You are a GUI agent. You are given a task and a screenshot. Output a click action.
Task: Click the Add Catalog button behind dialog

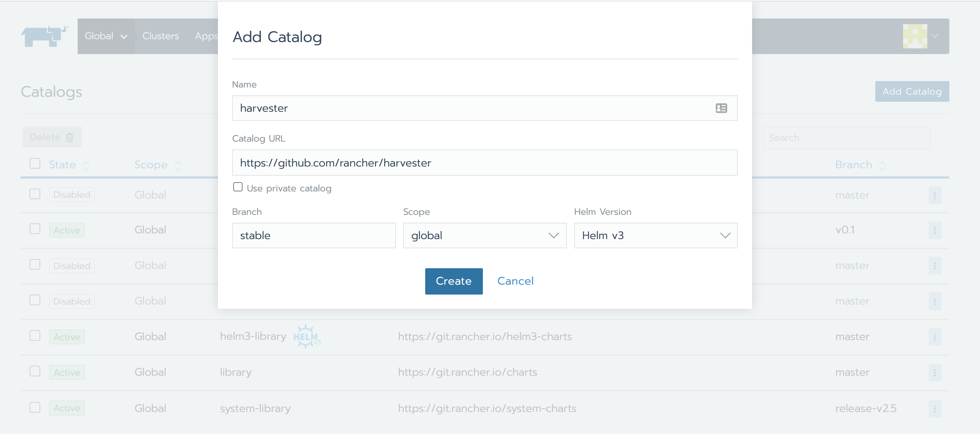(x=912, y=91)
